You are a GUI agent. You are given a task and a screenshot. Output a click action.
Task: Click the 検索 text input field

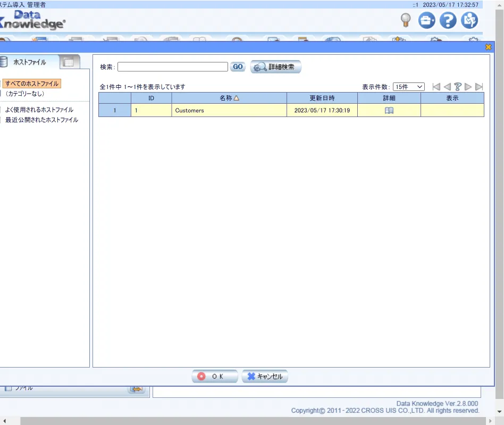(x=173, y=67)
